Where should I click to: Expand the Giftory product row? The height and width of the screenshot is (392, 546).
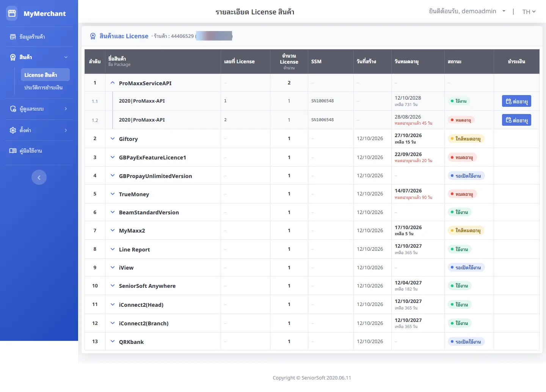[113, 139]
